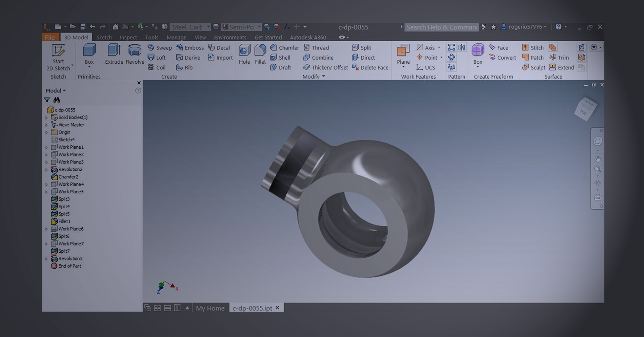Switch to the Sketch ribbon tab
The width and height of the screenshot is (644, 337).
104,37
